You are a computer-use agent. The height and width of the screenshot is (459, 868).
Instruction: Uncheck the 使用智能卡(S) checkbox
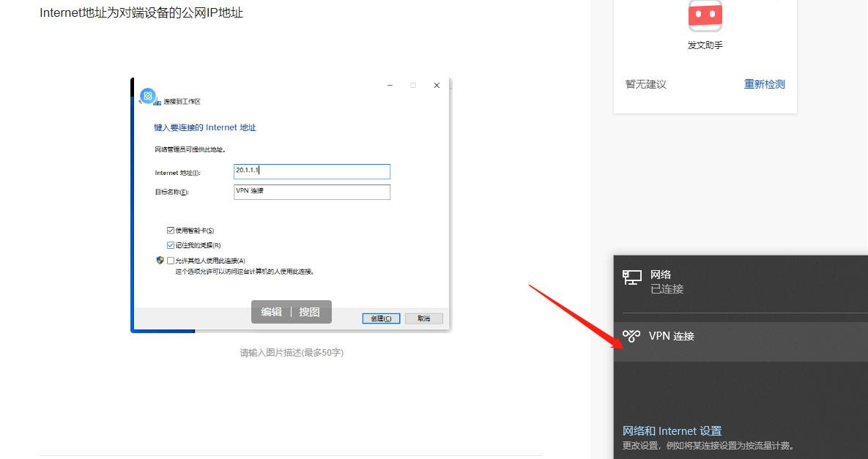tap(170, 229)
